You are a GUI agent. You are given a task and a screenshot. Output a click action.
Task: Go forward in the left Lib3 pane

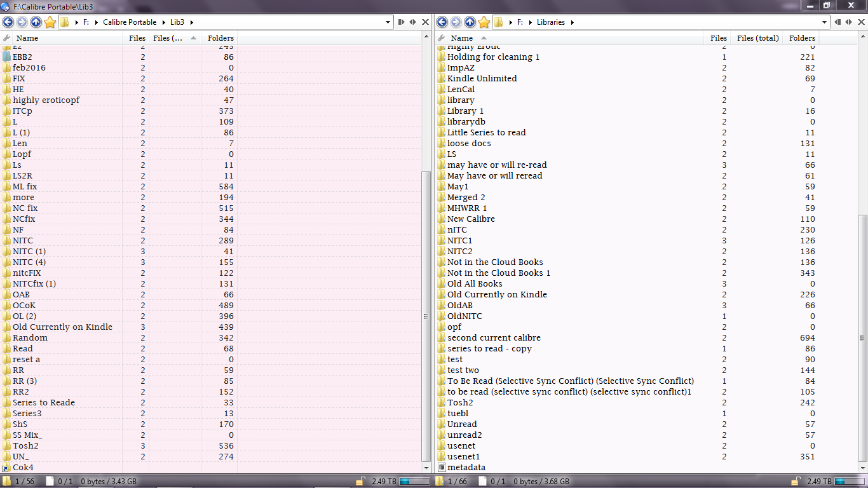[x=22, y=22]
